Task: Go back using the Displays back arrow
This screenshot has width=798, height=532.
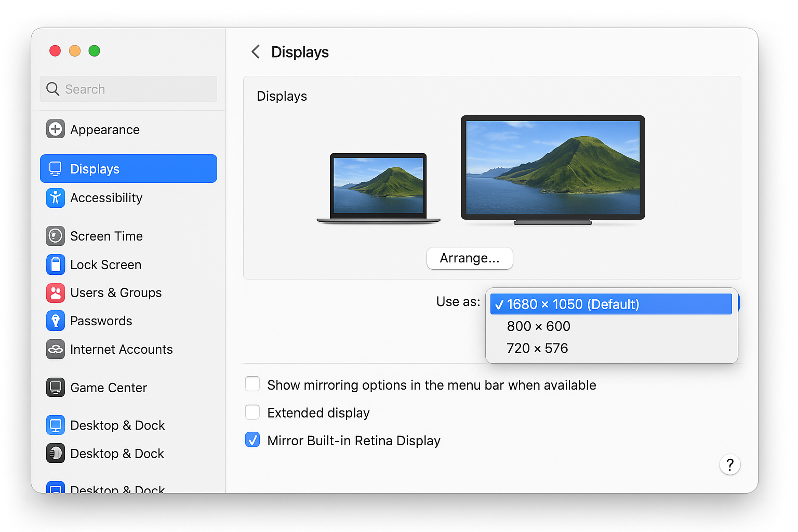Action: point(255,51)
